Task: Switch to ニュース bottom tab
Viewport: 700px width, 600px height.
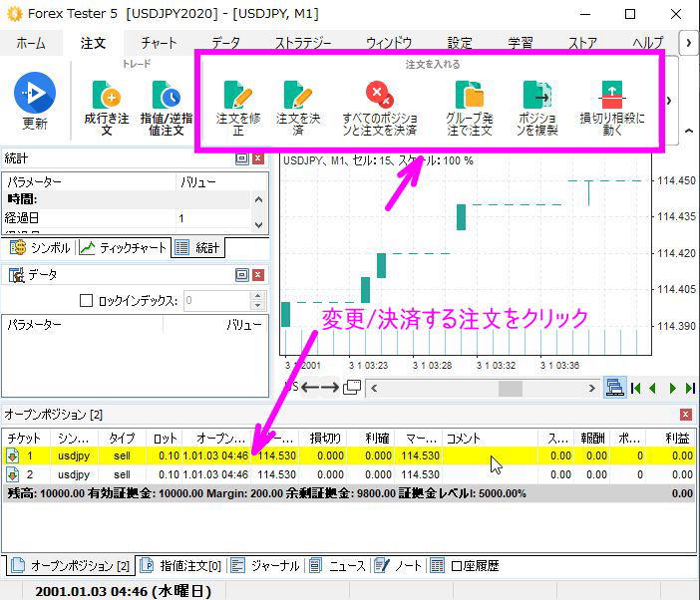Action: (337, 566)
